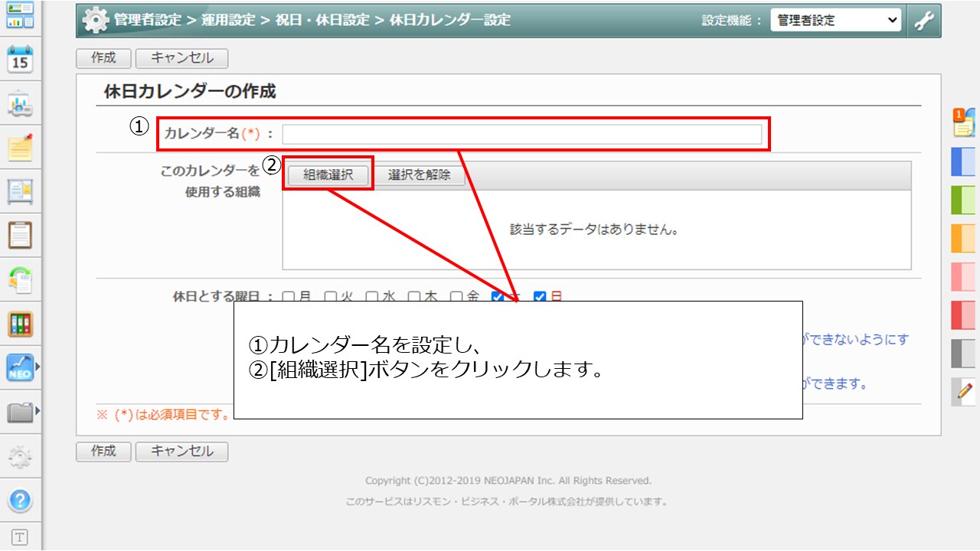Open the gray folder icon in the sidebar

[20, 412]
